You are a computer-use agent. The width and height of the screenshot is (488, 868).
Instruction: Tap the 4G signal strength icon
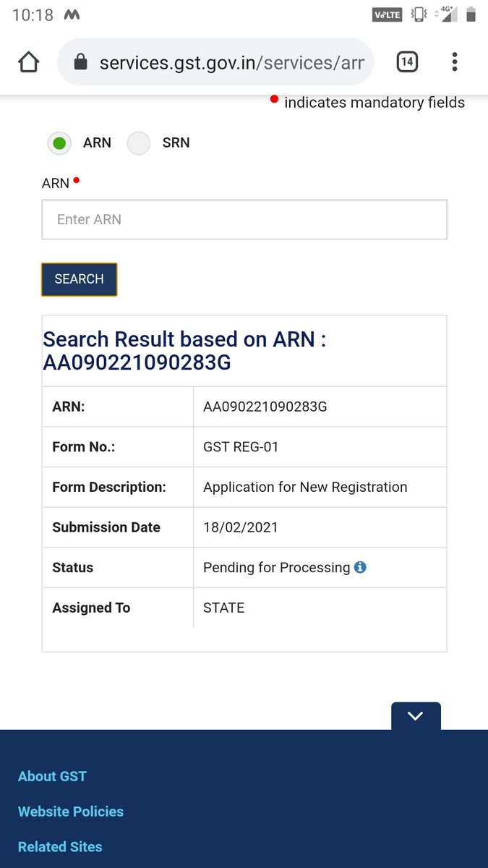[x=447, y=14]
